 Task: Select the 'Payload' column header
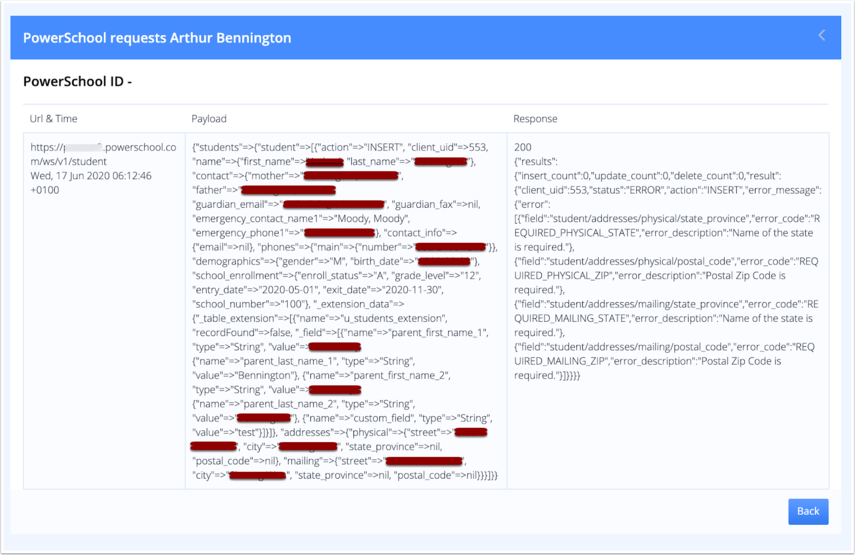pos(209,118)
